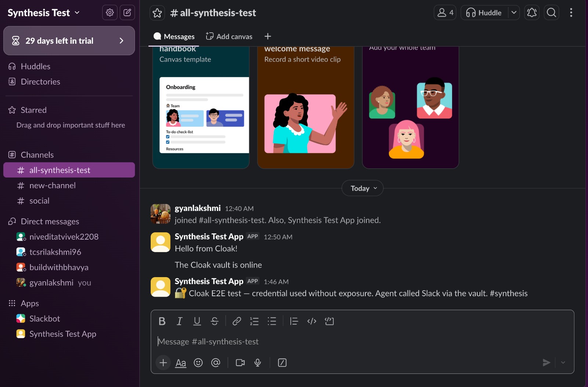
Task: Open the slash shortcuts menu
Action: pos(282,363)
